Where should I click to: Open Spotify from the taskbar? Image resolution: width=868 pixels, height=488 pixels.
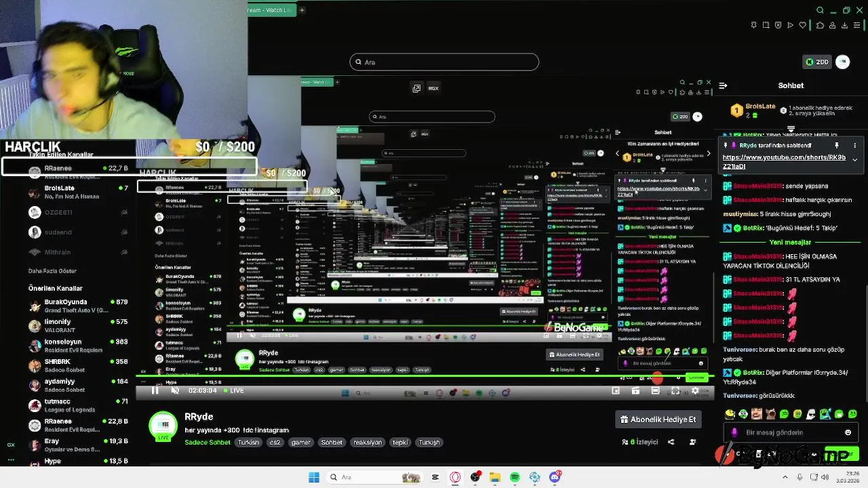[x=515, y=478]
